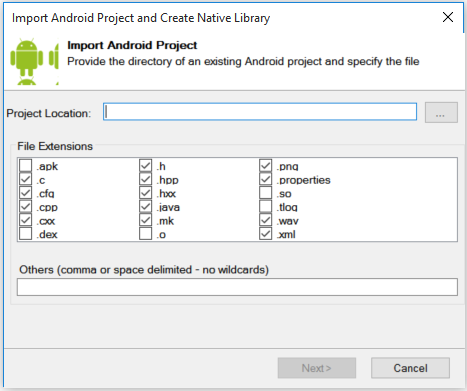Click the Next > button

tap(317, 368)
